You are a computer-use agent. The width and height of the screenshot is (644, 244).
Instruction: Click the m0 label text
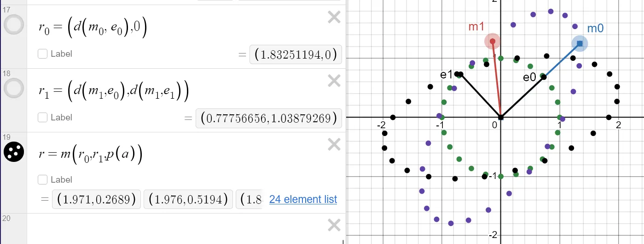tap(595, 28)
